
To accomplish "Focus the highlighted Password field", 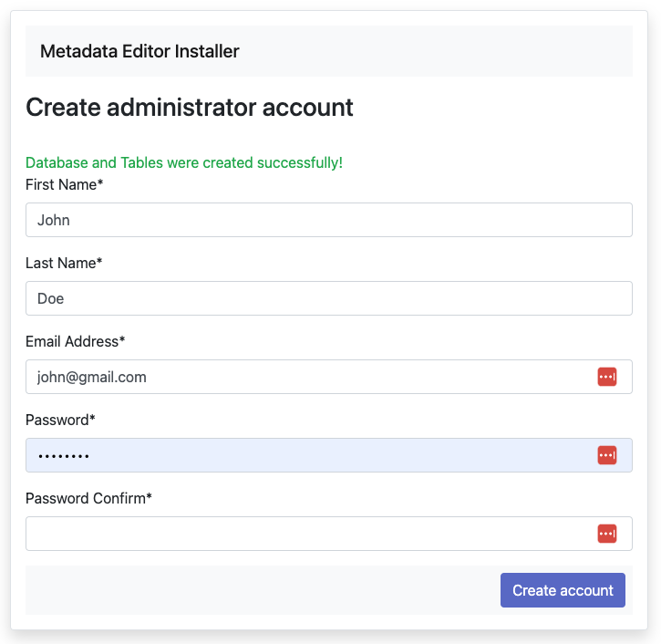I will click(310, 455).
